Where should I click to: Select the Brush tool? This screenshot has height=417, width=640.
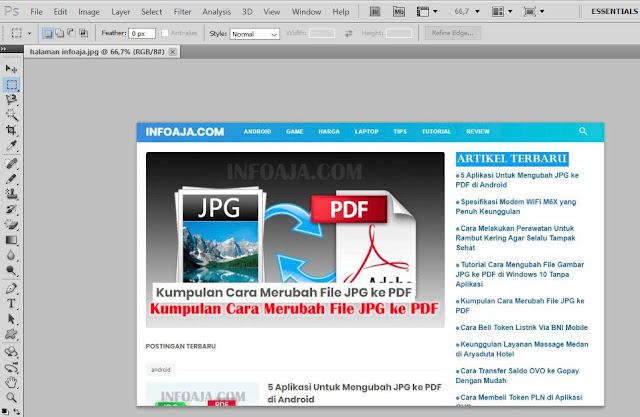click(x=11, y=179)
